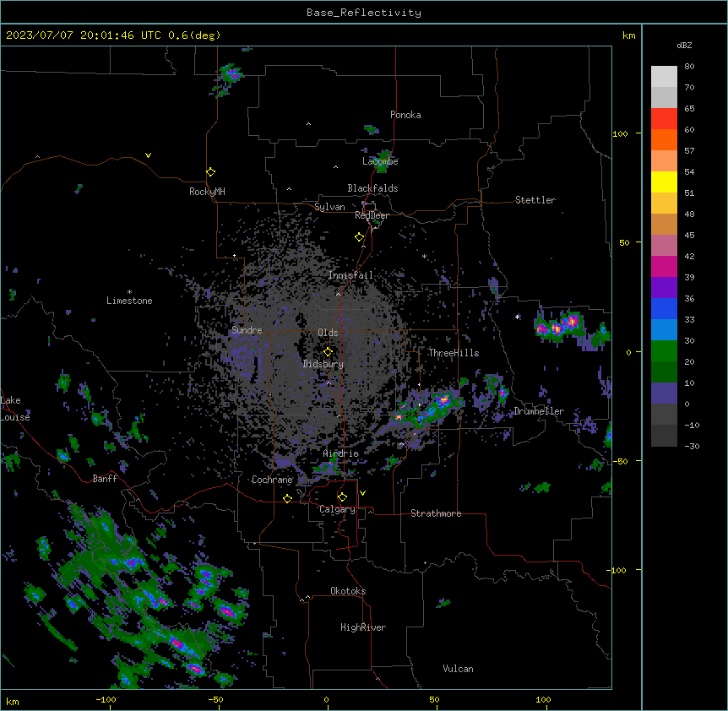The image size is (728, 711).
Task: Pick the blue 33-36 dBZ legend swatch
Action: pos(664,308)
